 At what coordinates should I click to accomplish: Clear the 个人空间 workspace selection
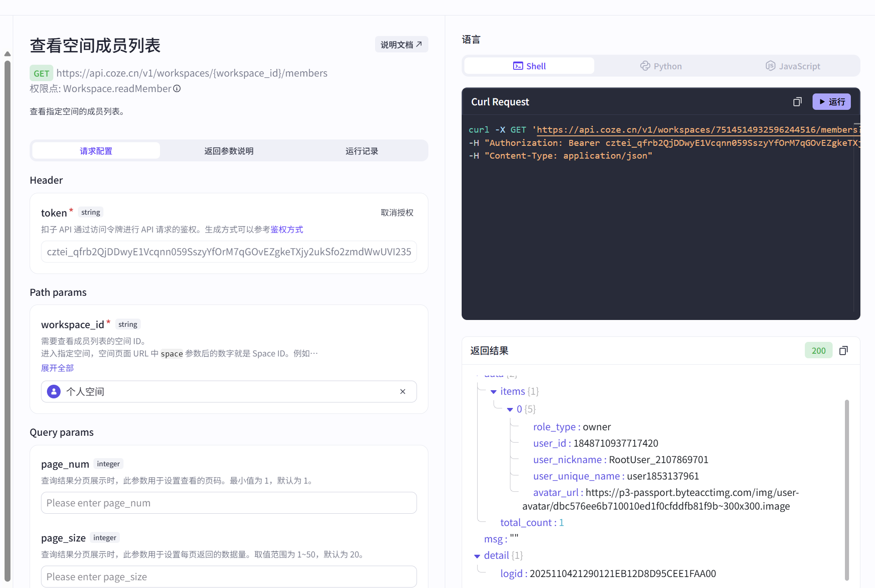[x=402, y=391]
